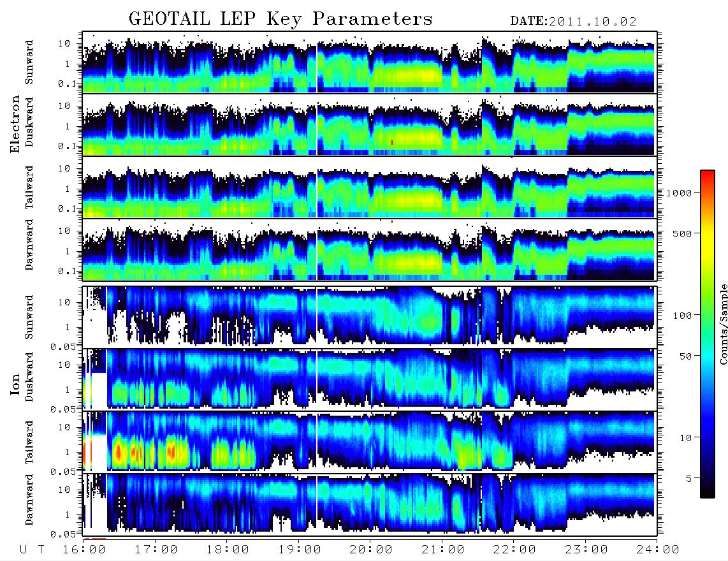Click inside the Electron Duskward spectrogram panel
The width and height of the screenshot is (728, 561).
(x=370, y=124)
